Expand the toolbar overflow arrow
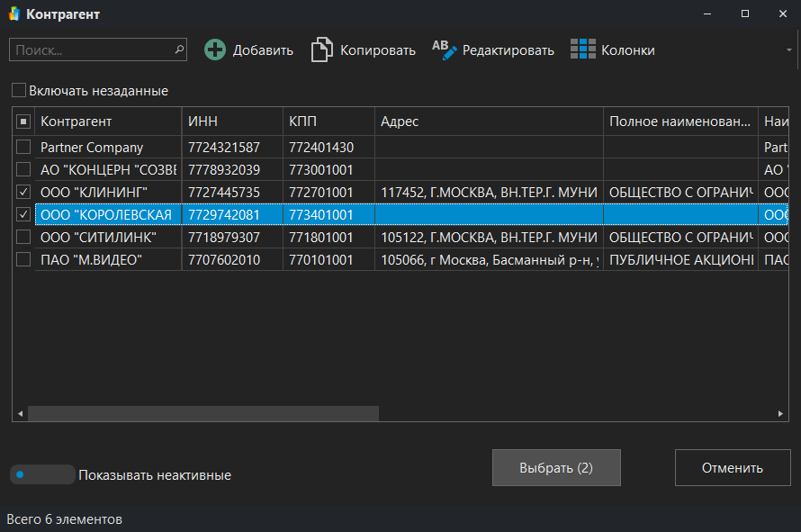This screenshot has height=532, width=801. click(x=789, y=50)
